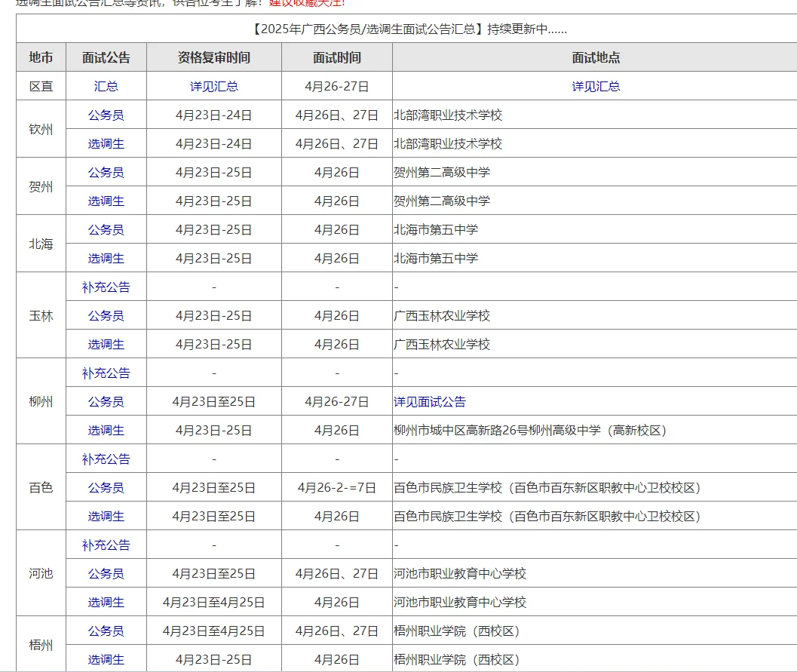Select the 北海 city cell
797x672 pixels.
(41, 244)
